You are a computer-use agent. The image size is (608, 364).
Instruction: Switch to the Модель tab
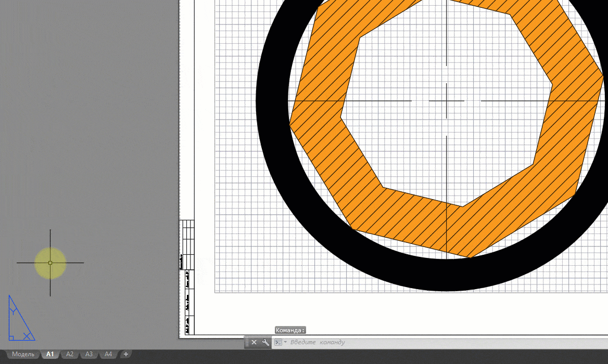(23, 354)
